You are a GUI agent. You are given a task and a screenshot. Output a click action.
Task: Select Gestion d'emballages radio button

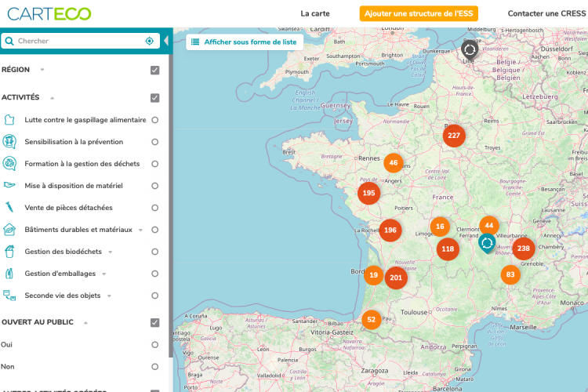point(155,274)
